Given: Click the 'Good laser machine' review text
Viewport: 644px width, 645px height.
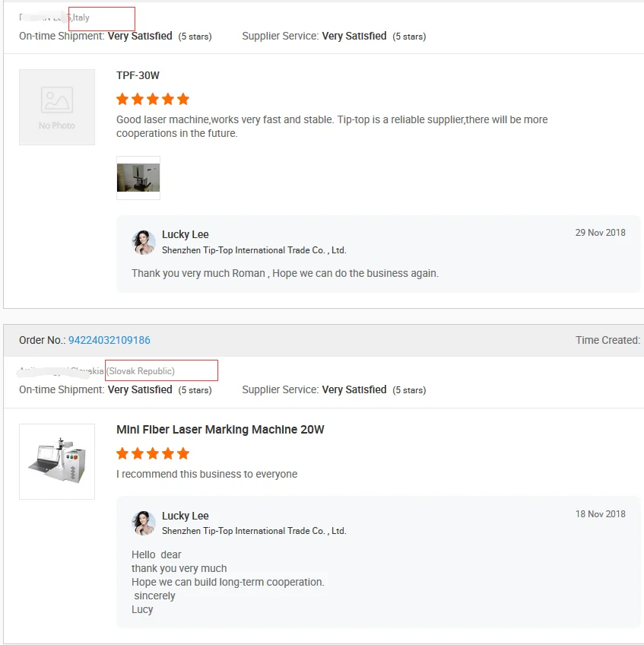Looking at the screenshot, I should click(x=332, y=126).
